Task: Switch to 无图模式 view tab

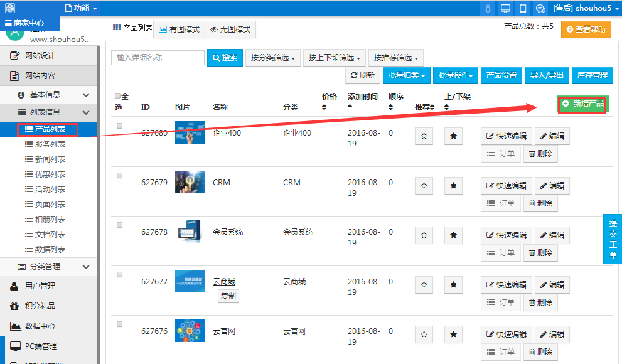Action: 230,29
